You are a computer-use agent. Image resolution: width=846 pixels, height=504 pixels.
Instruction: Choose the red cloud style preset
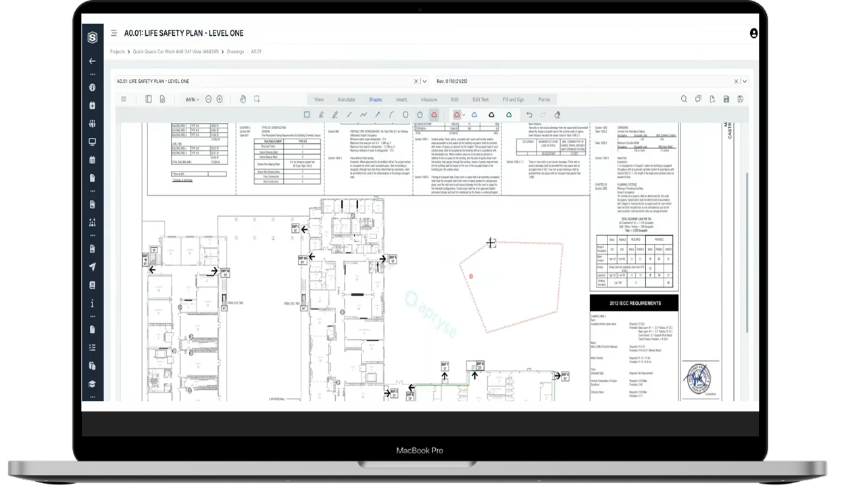pos(457,115)
